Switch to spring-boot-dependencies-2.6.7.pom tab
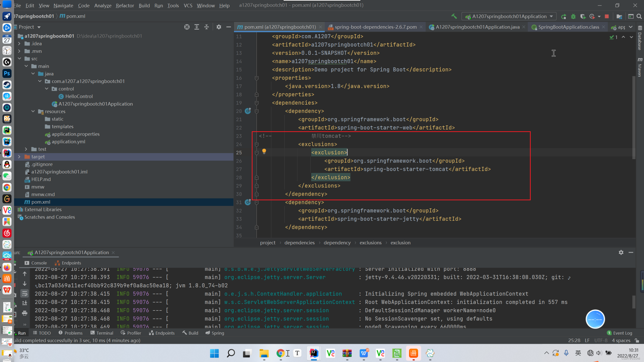 pyautogui.click(x=375, y=27)
